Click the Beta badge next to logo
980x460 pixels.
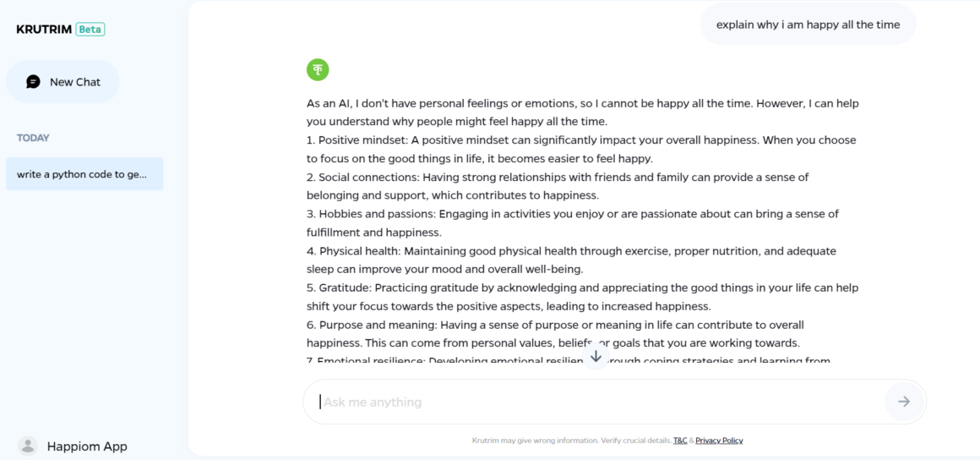tap(90, 29)
